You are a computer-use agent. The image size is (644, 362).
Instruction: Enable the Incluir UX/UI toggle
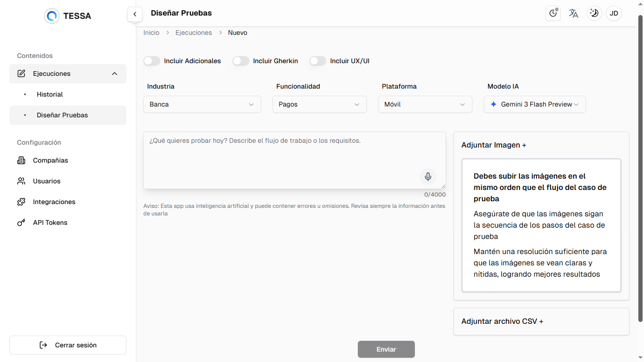coord(318,61)
